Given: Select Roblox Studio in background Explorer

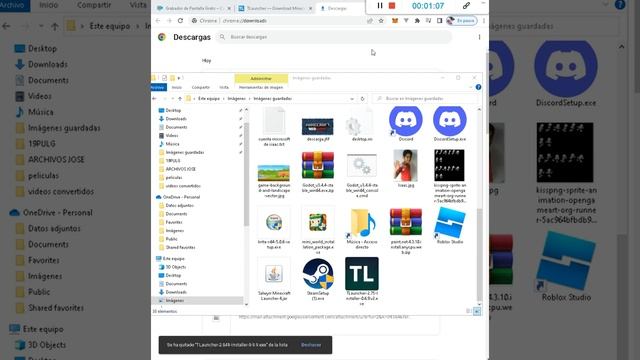Looking at the screenshot, I should pos(566,266).
